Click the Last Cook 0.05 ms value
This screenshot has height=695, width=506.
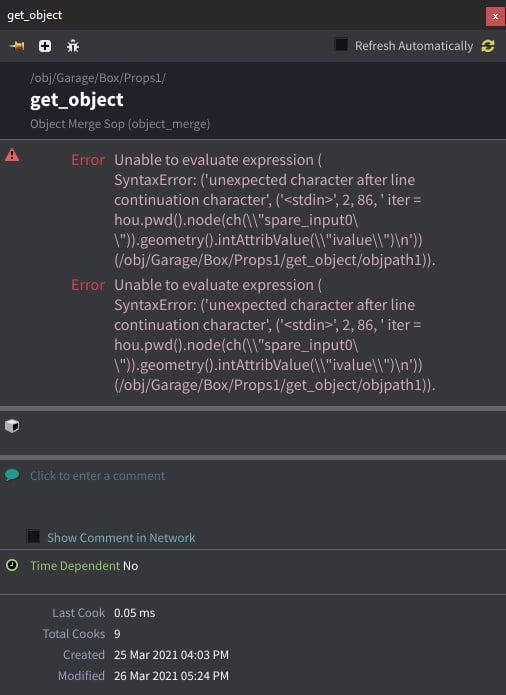[135, 613]
